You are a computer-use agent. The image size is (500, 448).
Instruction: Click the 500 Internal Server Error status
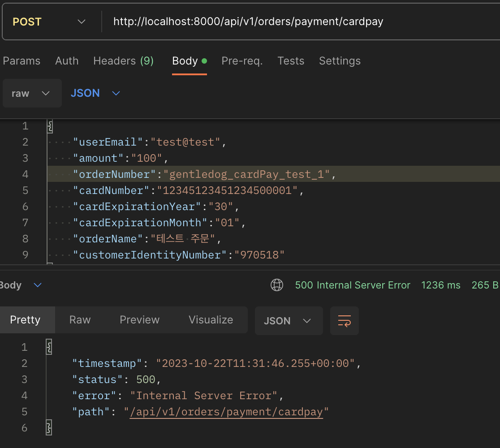click(x=353, y=285)
